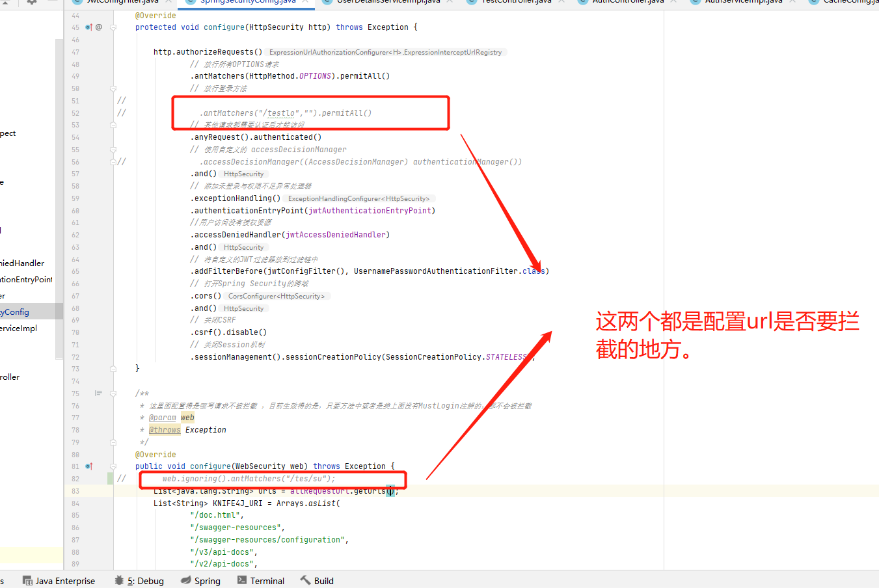Open the Java Enterprise tool window
This screenshot has width=879, height=588.
point(59,581)
